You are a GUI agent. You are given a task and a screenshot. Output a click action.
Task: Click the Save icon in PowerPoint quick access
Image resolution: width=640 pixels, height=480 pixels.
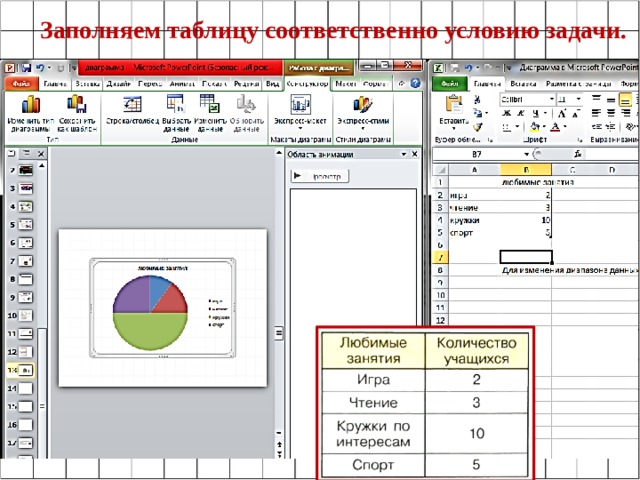click(27, 68)
